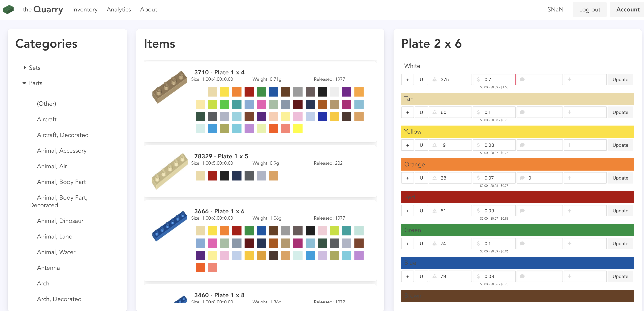Toggle the U condition button in White row
Screen dimensions: 644x311
(x=421, y=80)
